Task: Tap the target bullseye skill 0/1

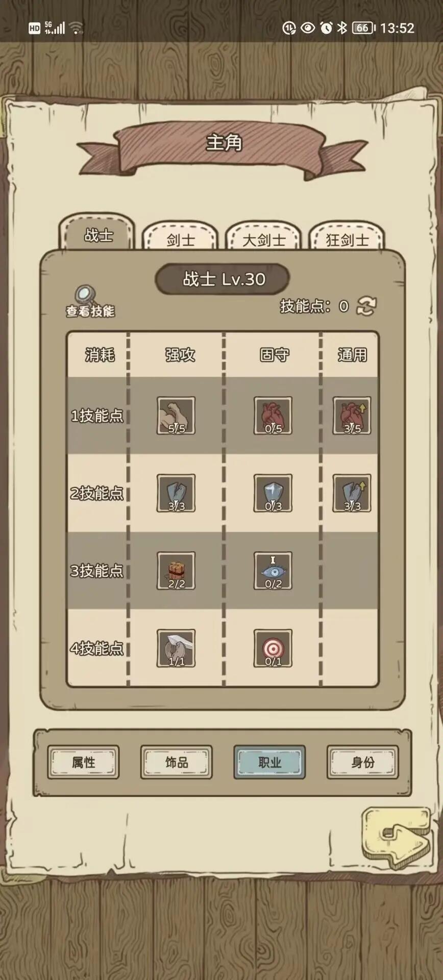Action: [x=273, y=648]
